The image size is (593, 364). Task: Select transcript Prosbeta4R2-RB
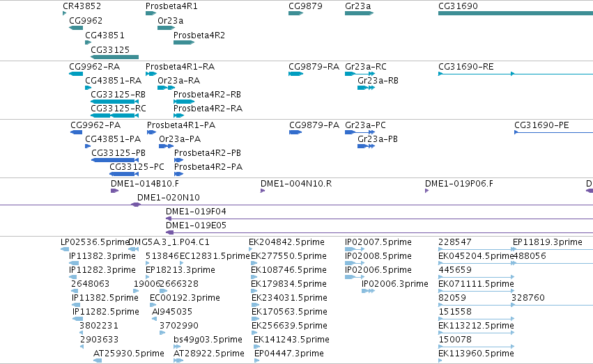click(x=184, y=102)
